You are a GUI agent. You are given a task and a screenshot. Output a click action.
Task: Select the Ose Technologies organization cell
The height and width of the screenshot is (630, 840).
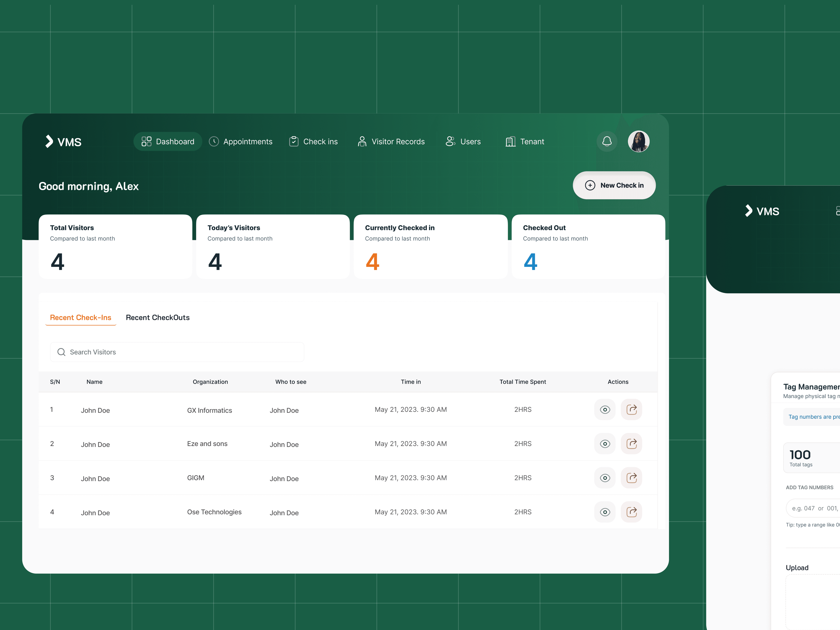click(x=214, y=512)
